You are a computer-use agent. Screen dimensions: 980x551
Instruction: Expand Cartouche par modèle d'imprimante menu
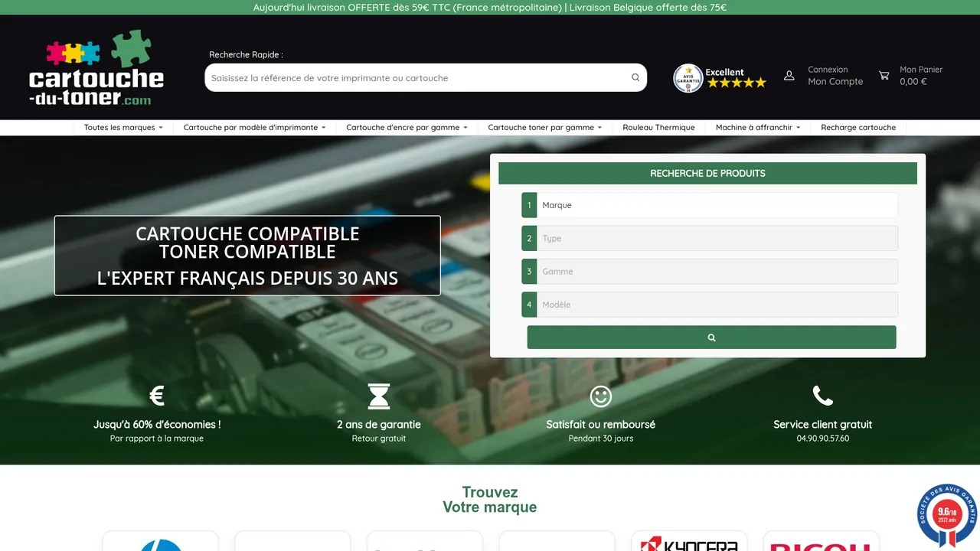[254, 128]
